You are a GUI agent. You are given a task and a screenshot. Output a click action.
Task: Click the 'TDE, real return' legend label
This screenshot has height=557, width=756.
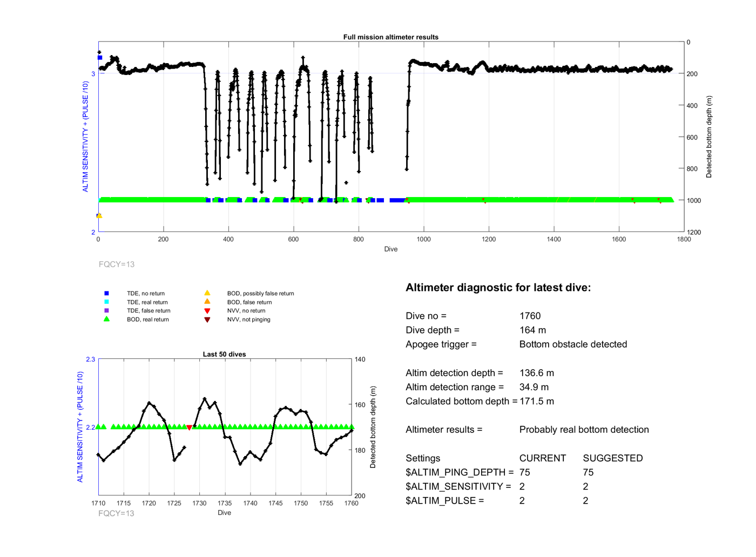tap(147, 302)
